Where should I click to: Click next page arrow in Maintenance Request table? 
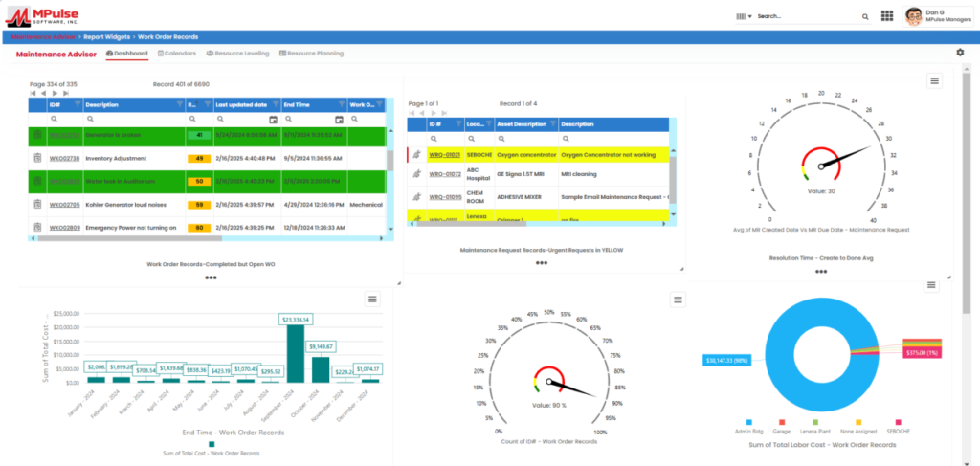pos(434,113)
